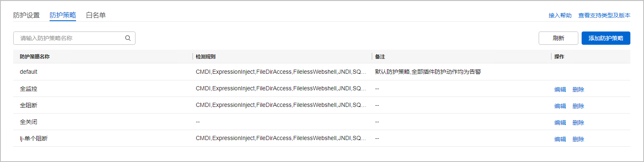Delete the lj-单个阻断 policy
Viewport: 644px width, 162px height.
pos(578,139)
